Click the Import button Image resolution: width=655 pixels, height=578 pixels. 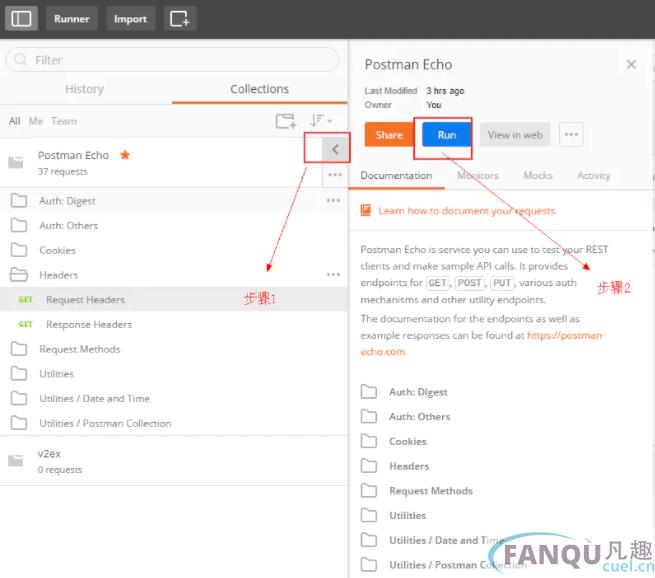point(130,19)
